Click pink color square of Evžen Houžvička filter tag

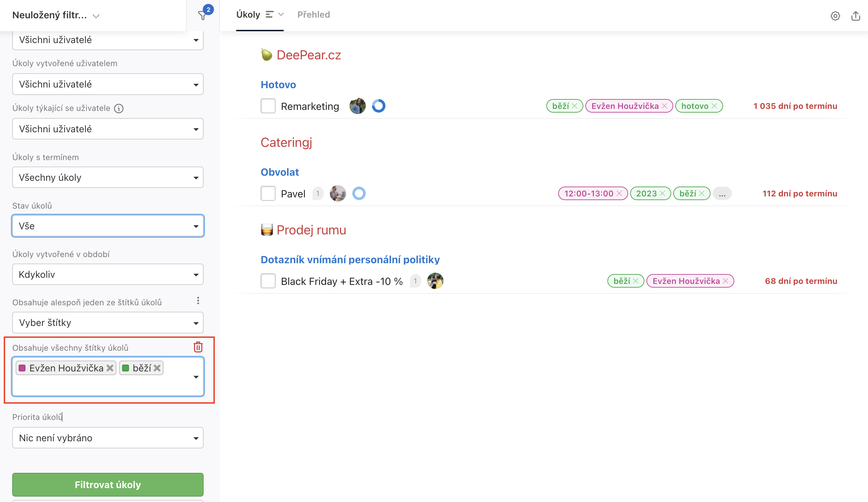point(22,368)
